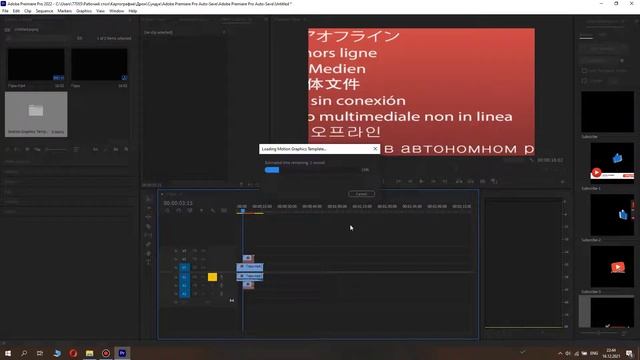Click the Extract button in Program monitor

[471, 181]
